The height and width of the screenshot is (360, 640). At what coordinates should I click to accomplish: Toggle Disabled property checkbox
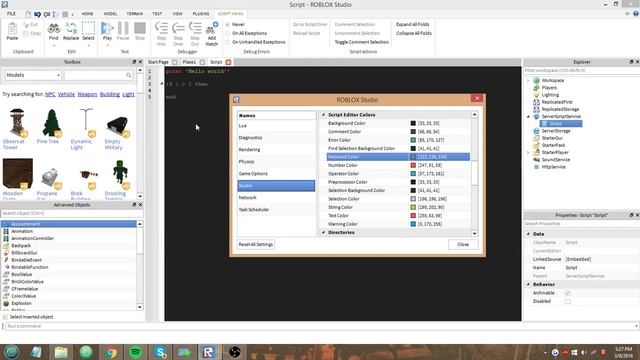pyautogui.click(x=568, y=302)
